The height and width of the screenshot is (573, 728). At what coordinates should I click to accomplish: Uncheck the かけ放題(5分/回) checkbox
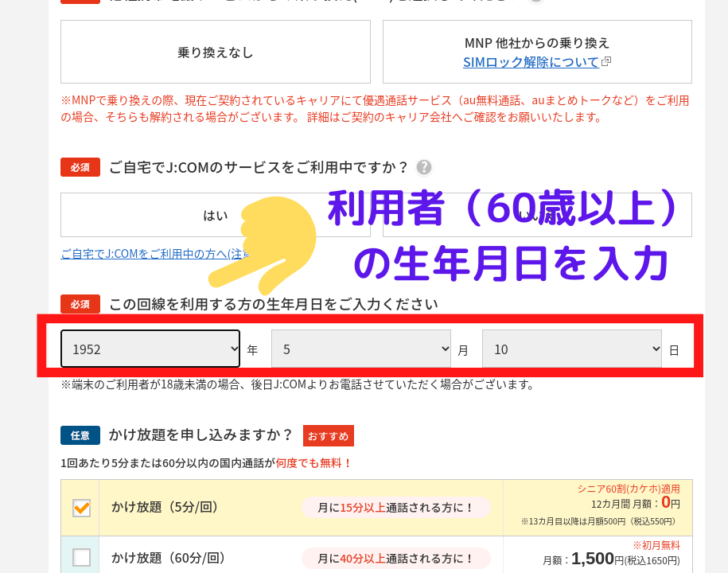click(81, 507)
